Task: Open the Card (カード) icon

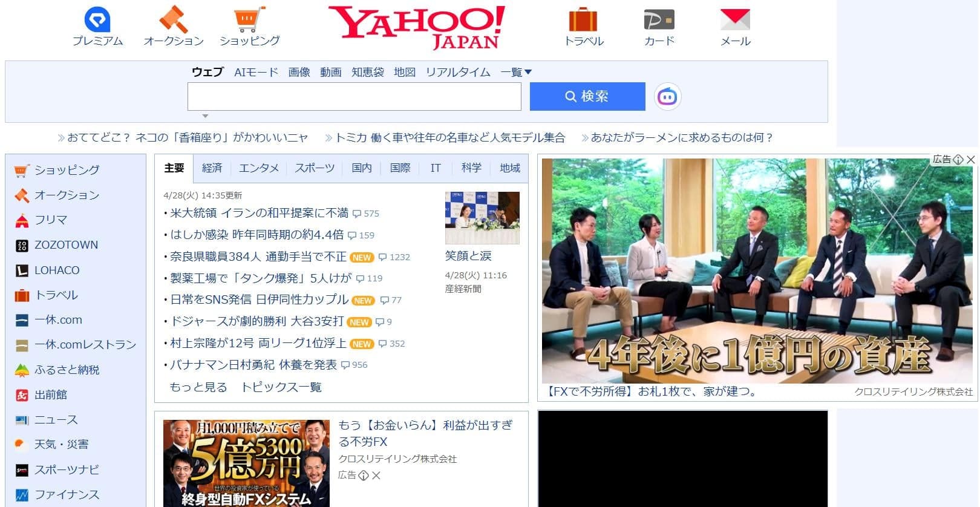Action: tap(659, 20)
